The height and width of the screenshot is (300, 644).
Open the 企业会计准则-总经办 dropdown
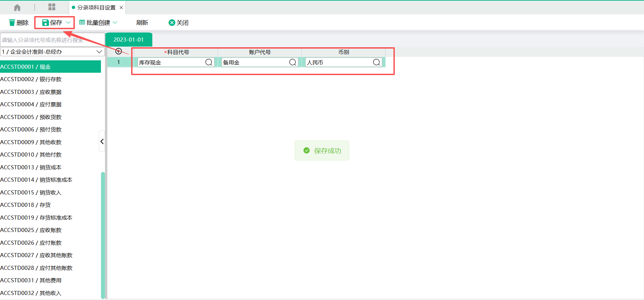pyautogui.click(x=52, y=52)
